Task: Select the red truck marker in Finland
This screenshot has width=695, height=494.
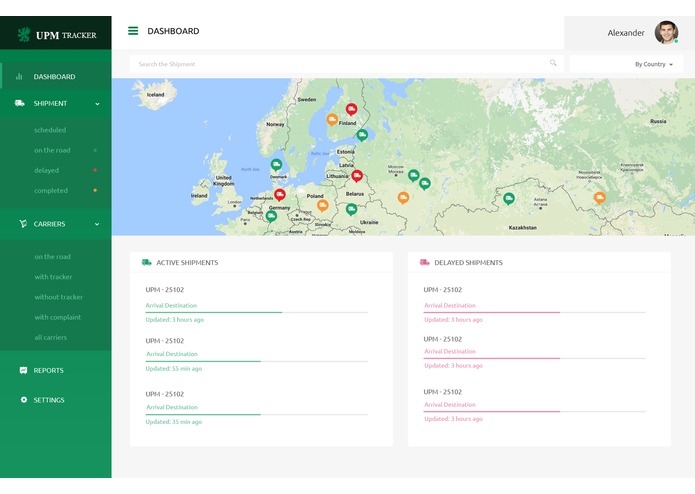Action: pyautogui.click(x=351, y=109)
